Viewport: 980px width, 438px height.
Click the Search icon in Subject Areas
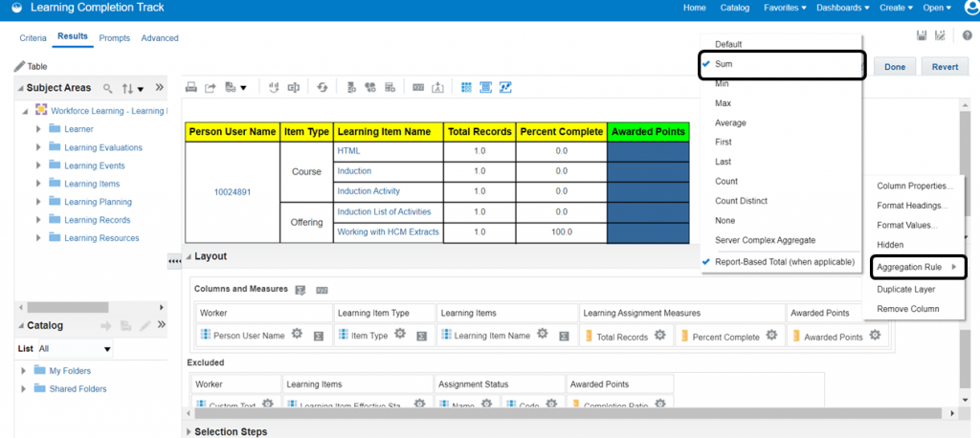107,89
